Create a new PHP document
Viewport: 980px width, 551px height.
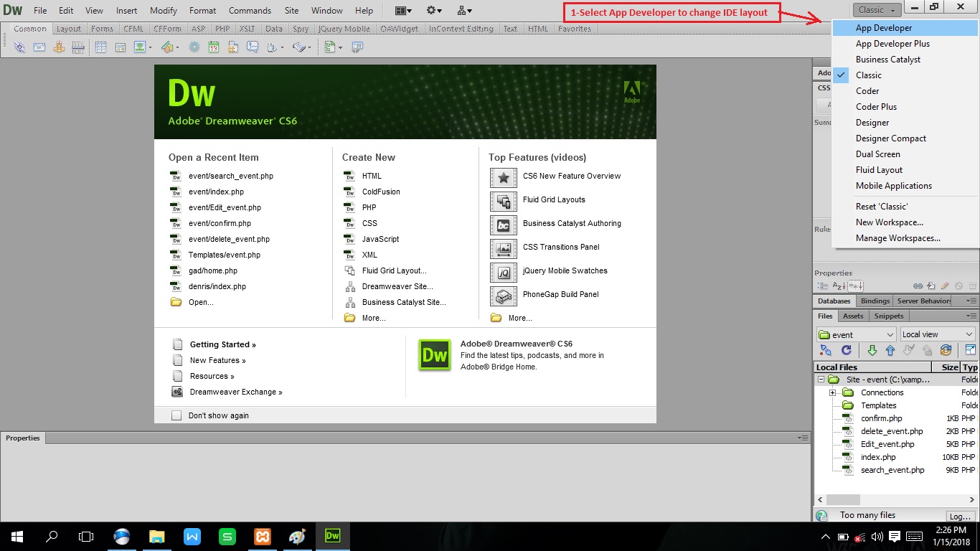point(369,207)
